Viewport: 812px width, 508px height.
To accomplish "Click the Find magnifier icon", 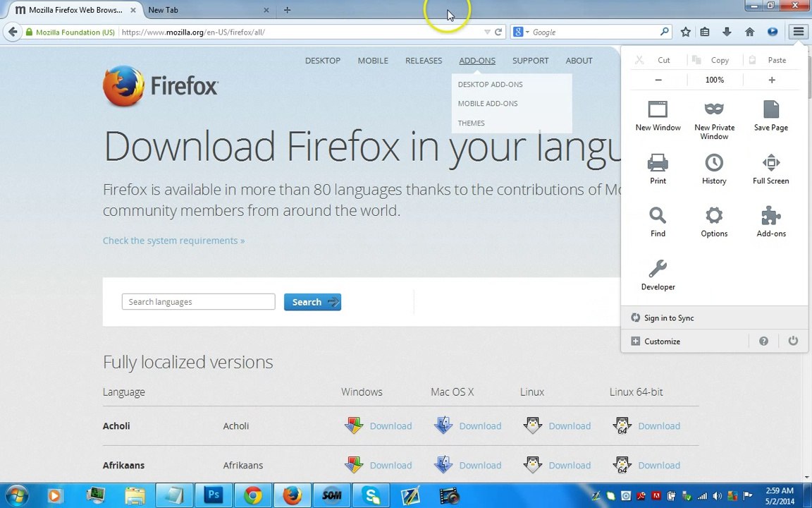I will tap(658, 215).
